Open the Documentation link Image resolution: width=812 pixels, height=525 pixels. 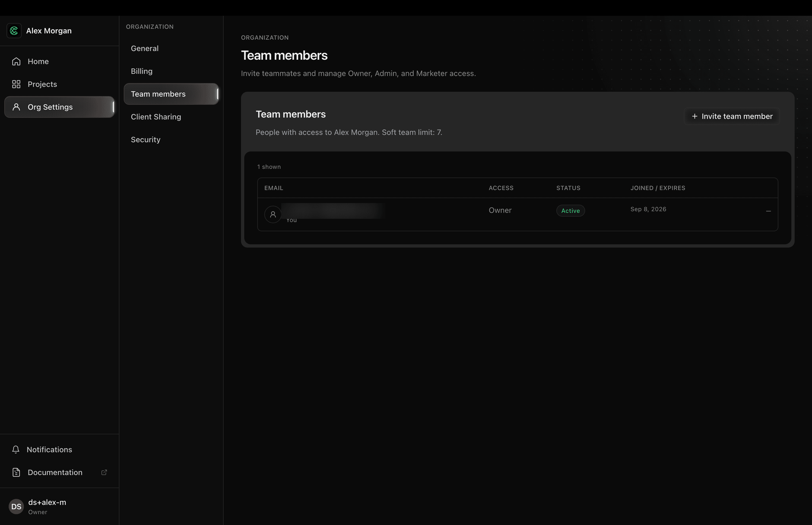(x=59, y=472)
